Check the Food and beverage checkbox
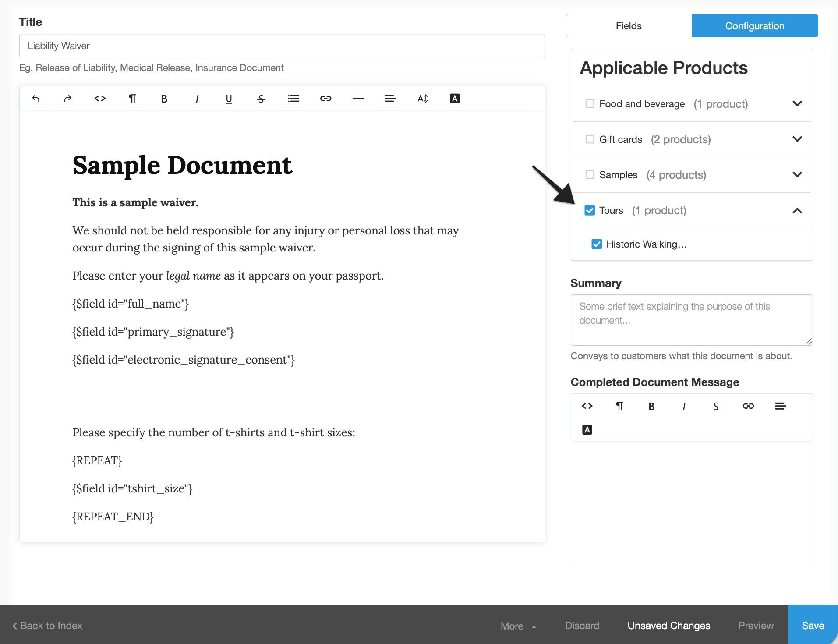Image resolution: width=838 pixels, height=644 pixels. [590, 104]
